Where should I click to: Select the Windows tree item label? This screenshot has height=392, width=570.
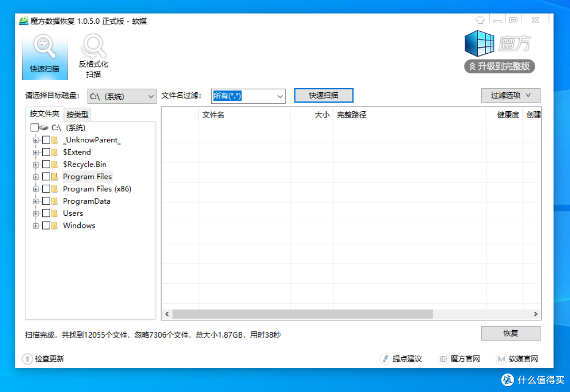tap(79, 225)
